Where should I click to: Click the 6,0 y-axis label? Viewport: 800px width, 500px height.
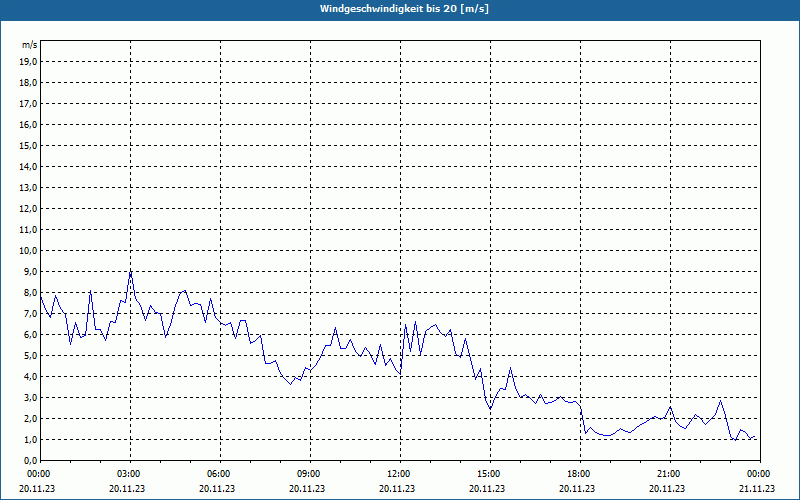[x=30, y=335]
